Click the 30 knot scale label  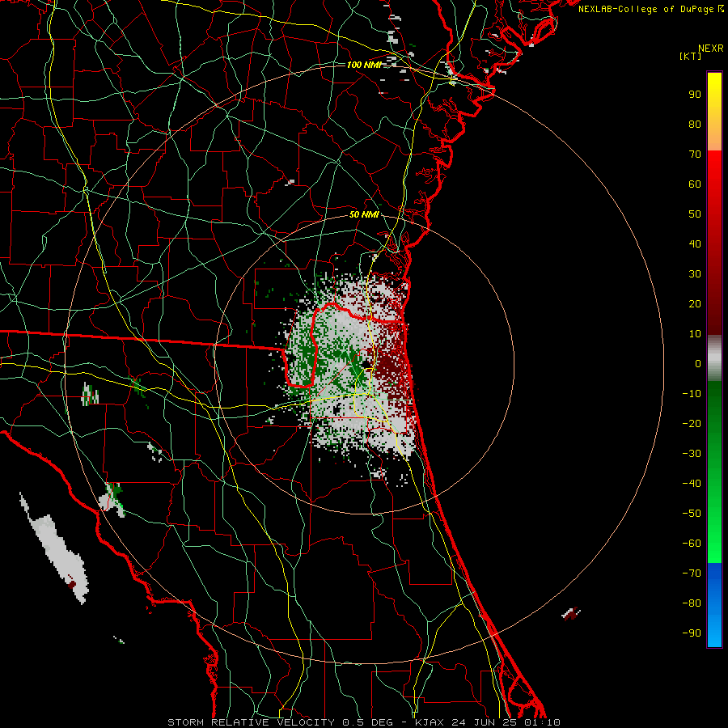695,274
